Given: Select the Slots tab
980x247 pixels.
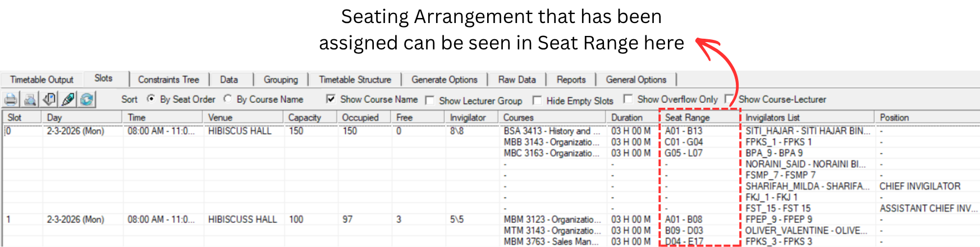Looking at the screenshot, I should click(x=106, y=79).
